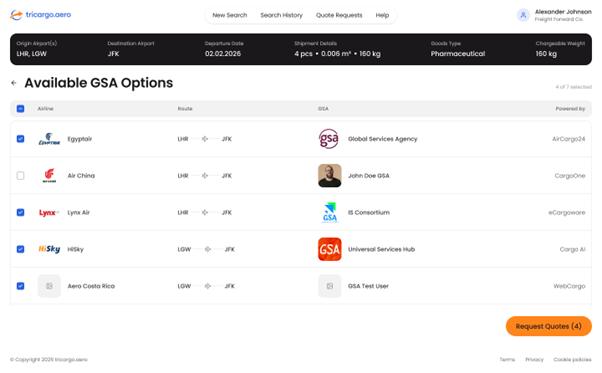Click the Egyptair airline name
The height and width of the screenshot is (373, 602).
[79, 139]
